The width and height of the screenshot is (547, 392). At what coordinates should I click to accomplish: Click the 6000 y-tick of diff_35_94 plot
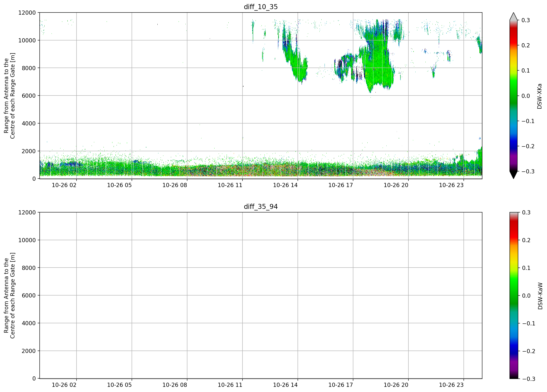[x=29, y=295]
